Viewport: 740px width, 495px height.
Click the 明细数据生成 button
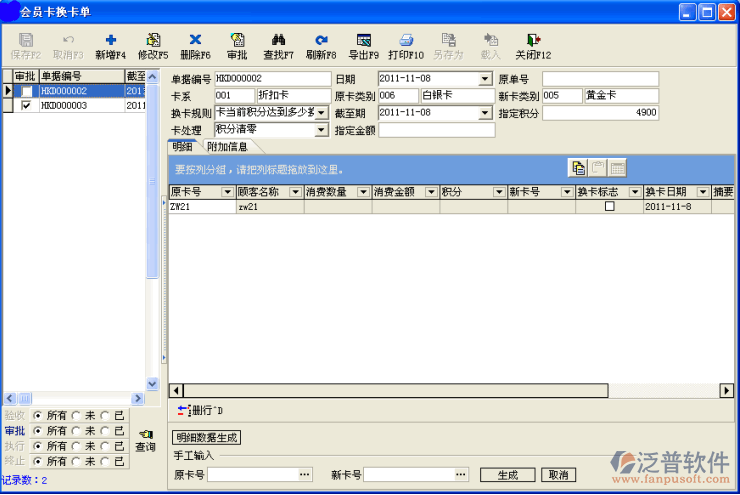click(207, 437)
